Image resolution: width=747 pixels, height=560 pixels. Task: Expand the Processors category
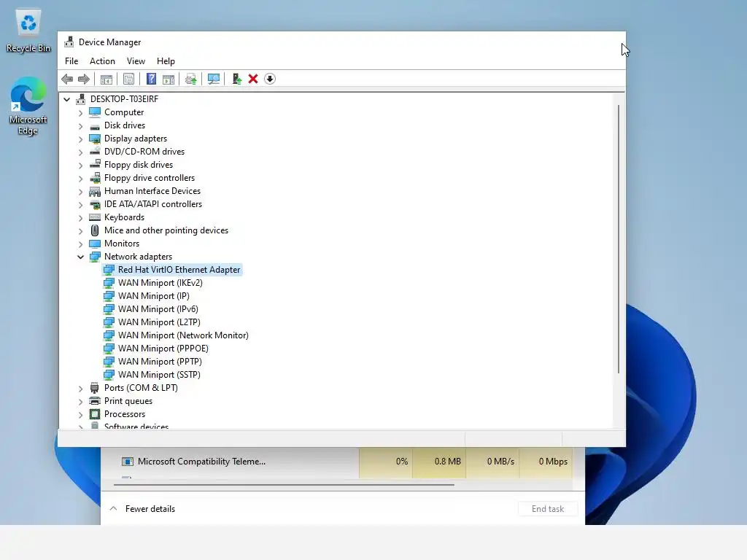80,414
